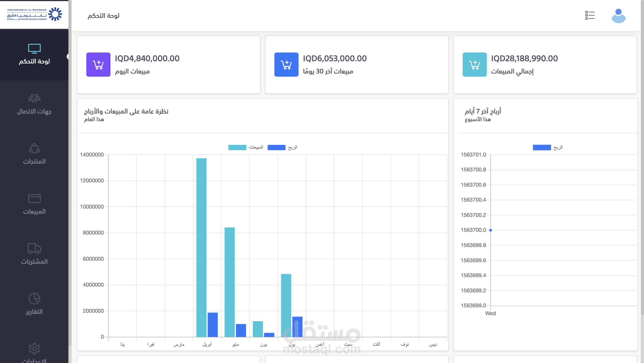
Task: Click the مبيعات اليوم label
Action: 132,72
